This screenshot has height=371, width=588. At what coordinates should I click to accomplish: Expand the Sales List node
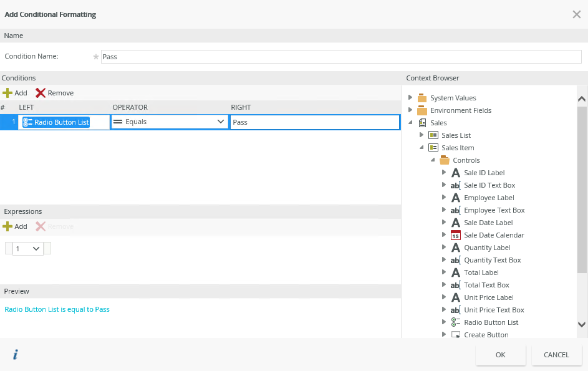click(x=422, y=135)
